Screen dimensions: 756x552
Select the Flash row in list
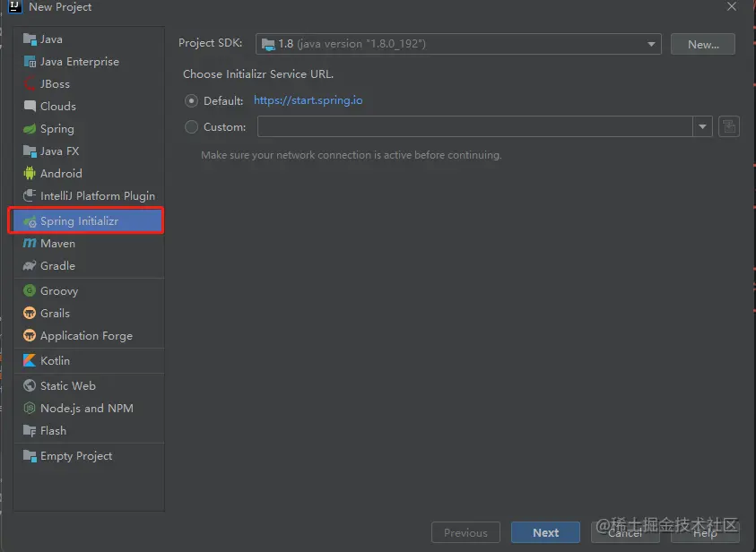(x=89, y=431)
